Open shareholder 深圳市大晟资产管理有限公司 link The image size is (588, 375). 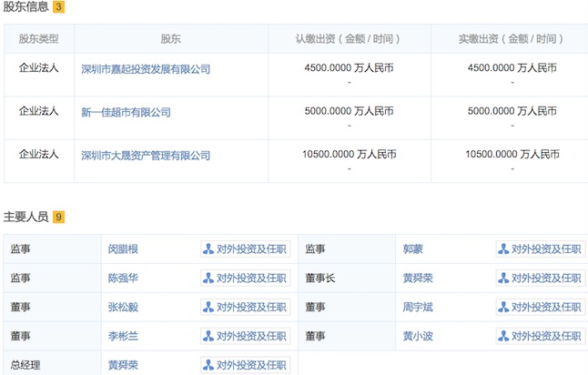pos(146,155)
